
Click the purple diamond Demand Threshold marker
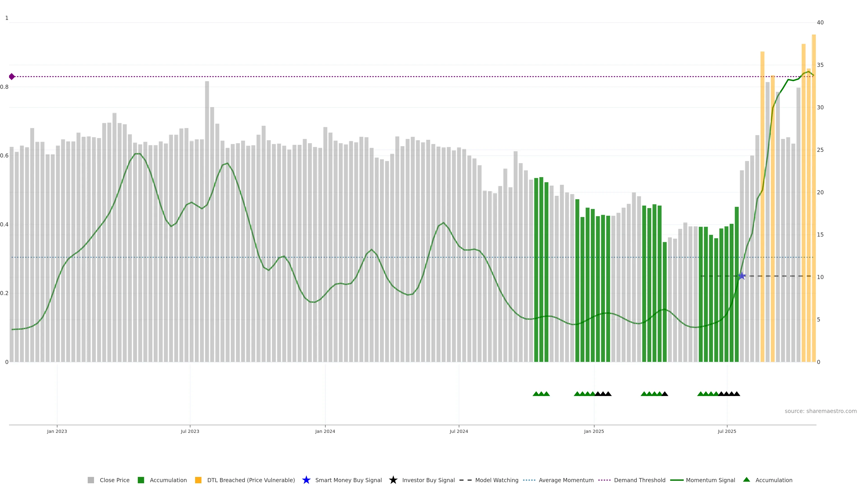click(12, 76)
